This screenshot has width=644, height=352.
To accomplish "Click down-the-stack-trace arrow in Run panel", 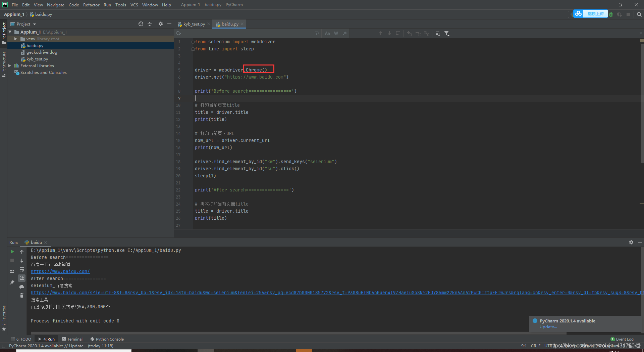I will (22, 261).
